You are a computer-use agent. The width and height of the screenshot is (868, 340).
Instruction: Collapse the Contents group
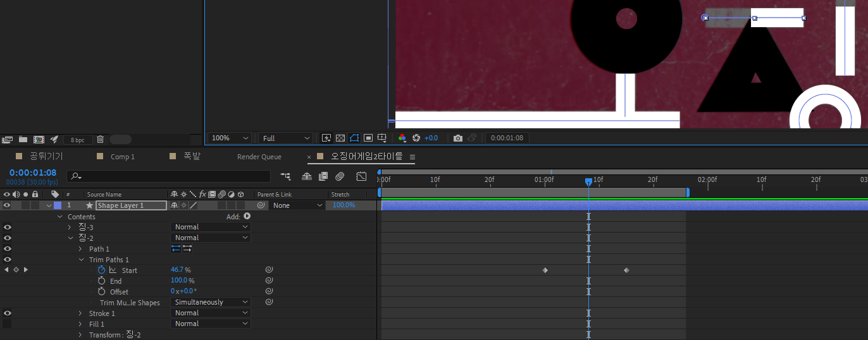tap(60, 217)
